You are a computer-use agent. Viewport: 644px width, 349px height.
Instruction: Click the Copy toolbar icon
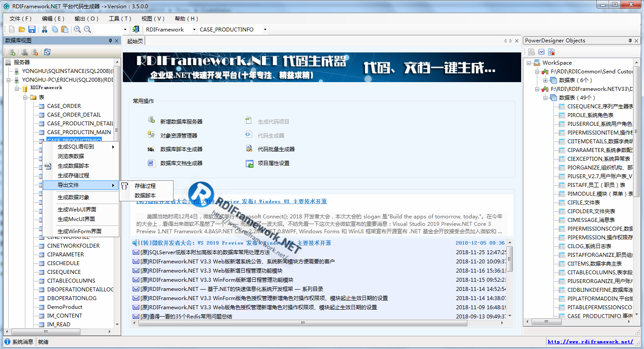[x=55, y=29]
